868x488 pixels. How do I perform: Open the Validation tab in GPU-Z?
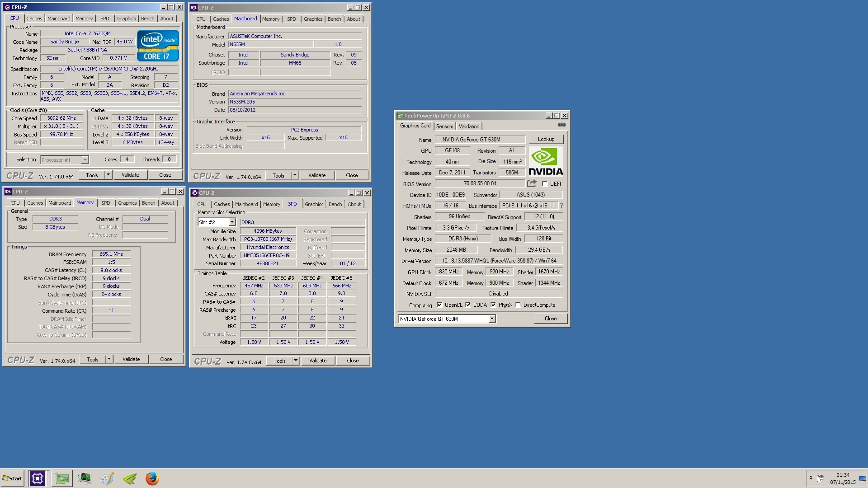point(469,127)
